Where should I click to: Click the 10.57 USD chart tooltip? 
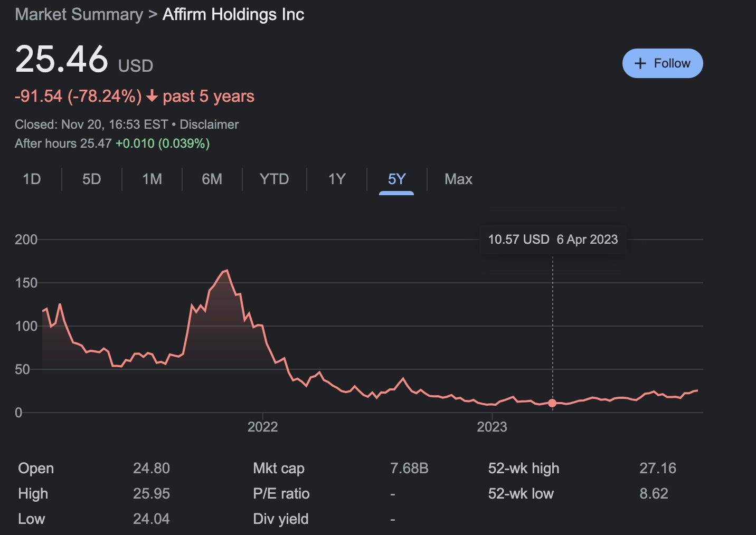(553, 240)
